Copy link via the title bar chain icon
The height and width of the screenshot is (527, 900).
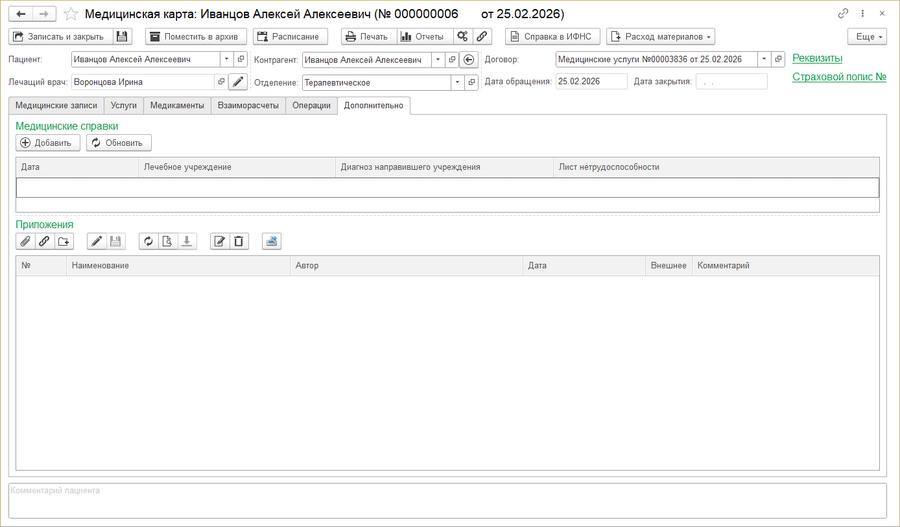tap(843, 13)
